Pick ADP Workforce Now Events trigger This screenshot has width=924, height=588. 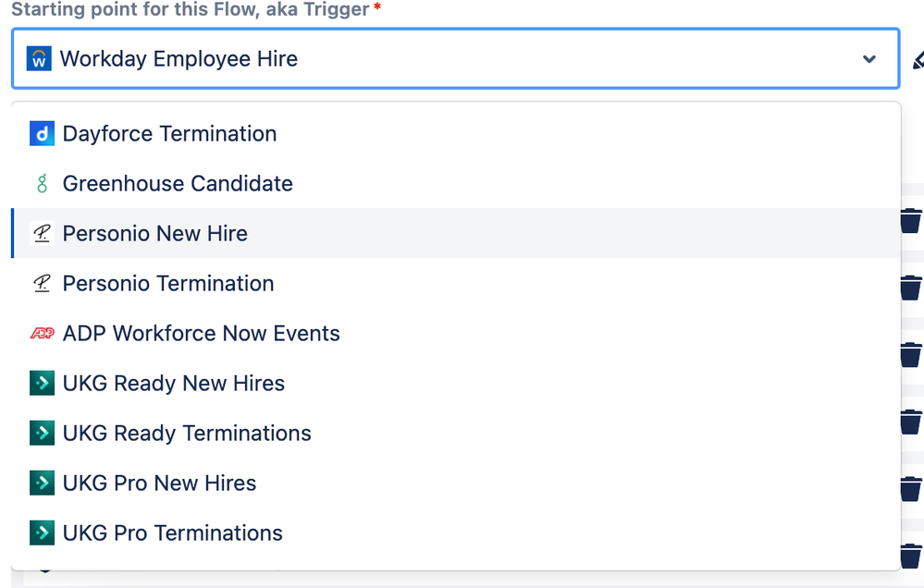(x=201, y=334)
